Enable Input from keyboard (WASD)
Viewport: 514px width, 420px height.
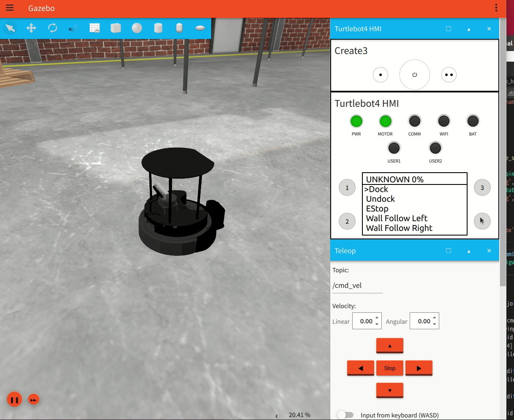click(345, 415)
